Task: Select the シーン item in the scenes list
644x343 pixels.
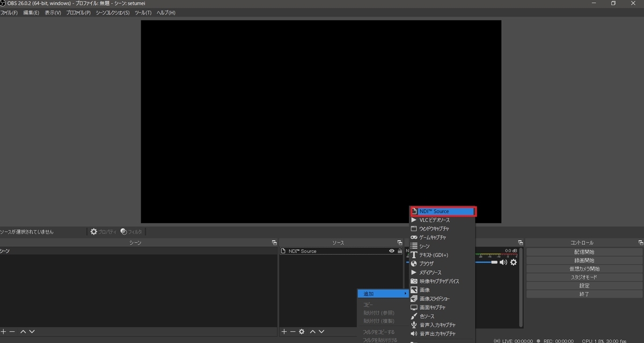Action: (138, 251)
